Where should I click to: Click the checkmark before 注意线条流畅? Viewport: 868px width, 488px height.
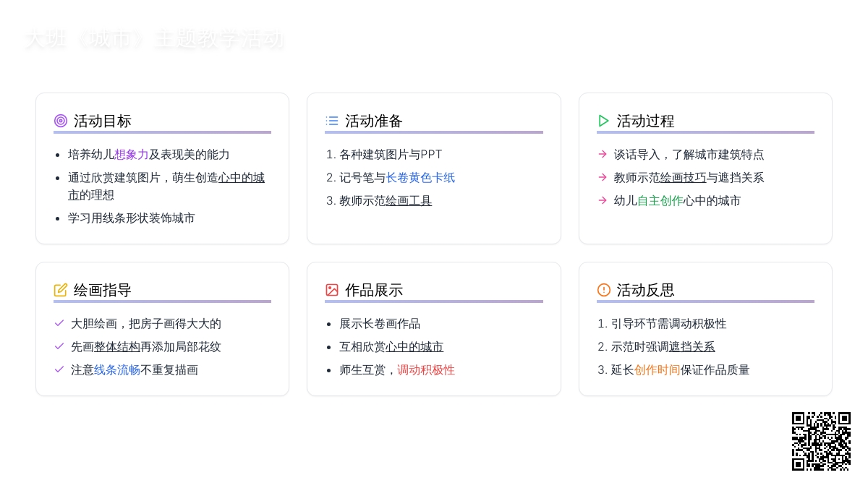click(59, 369)
